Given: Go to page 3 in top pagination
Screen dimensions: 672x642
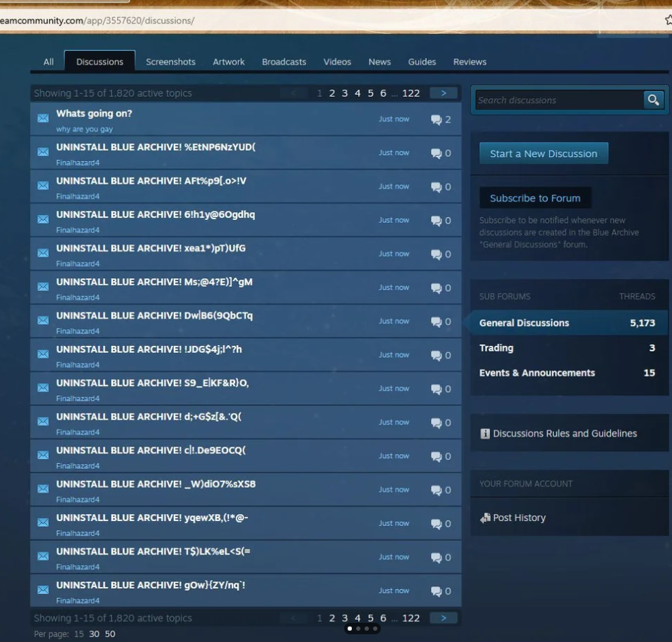Looking at the screenshot, I should pyautogui.click(x=345, y=93).
